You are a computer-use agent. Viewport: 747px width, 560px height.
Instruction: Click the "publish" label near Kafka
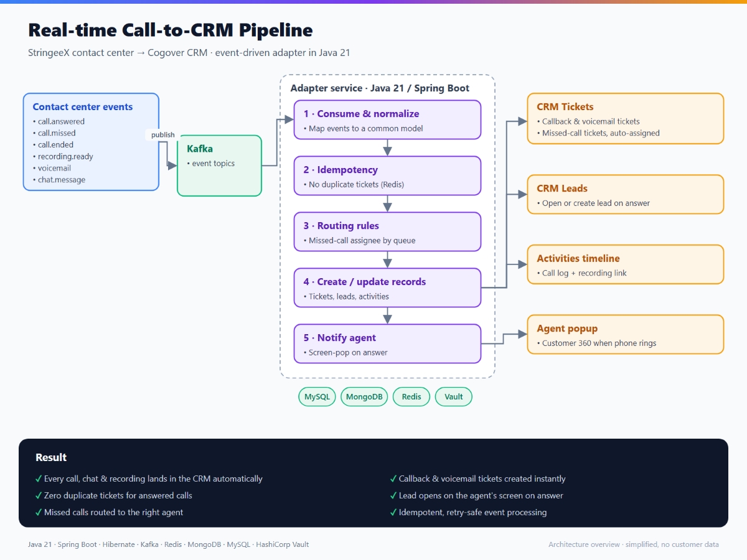(x=163, y=135)
